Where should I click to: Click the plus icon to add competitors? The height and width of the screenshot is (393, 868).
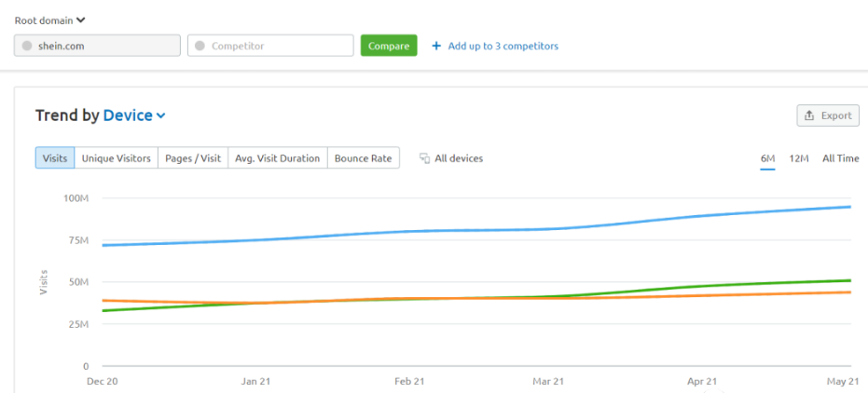click(x=436, y=46)
